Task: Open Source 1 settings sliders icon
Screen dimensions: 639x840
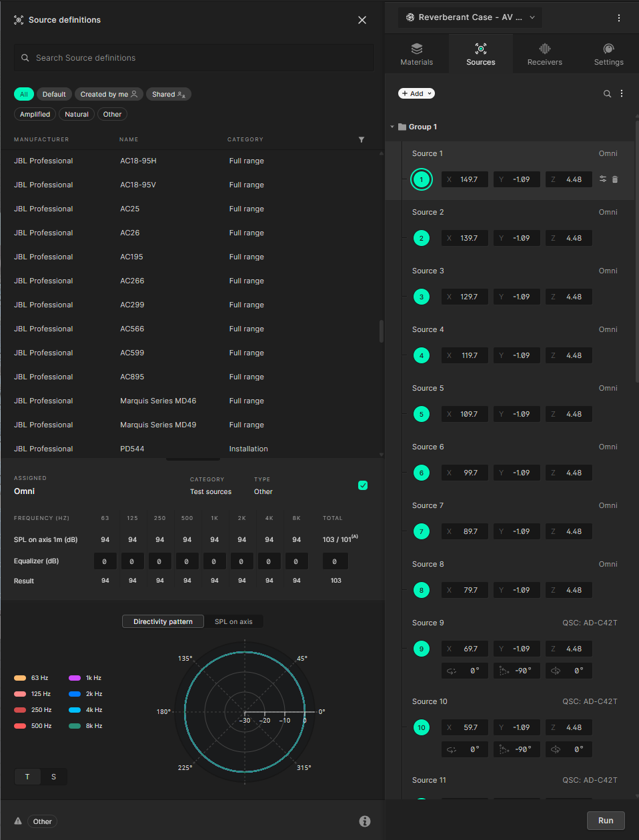Action: (603, 179)
